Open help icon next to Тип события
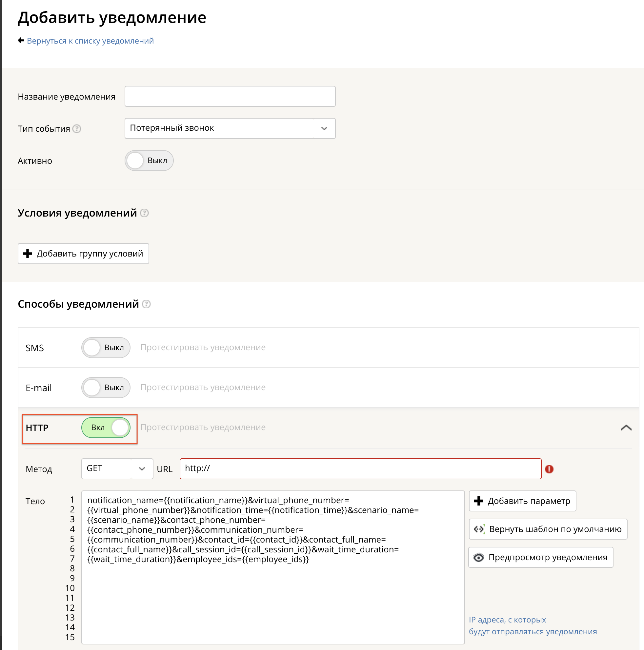This screenshot has height=650, width=644. [x=77, y=129]
